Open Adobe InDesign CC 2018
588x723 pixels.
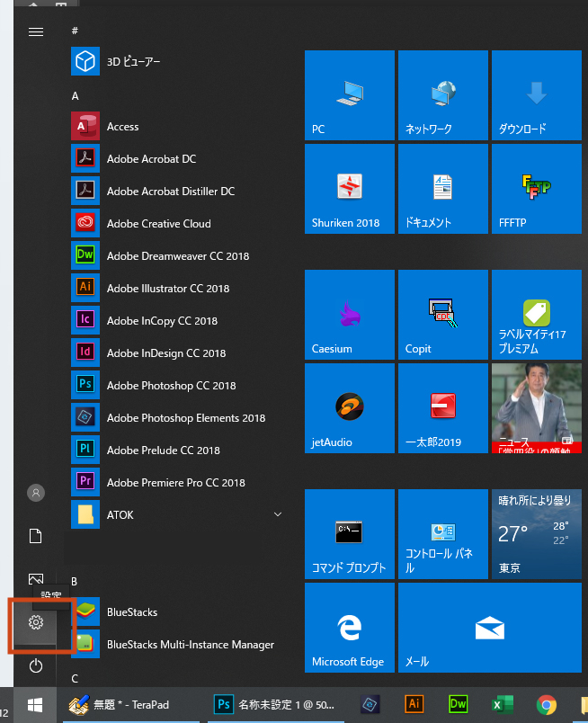177,353
